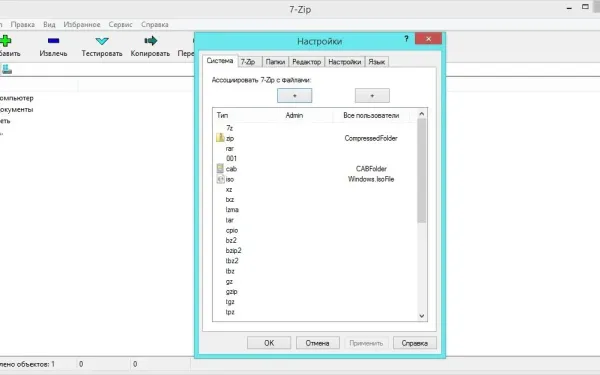Open the Сервис menu
Viewport: 600px width, 375px height.
point(121,24)
